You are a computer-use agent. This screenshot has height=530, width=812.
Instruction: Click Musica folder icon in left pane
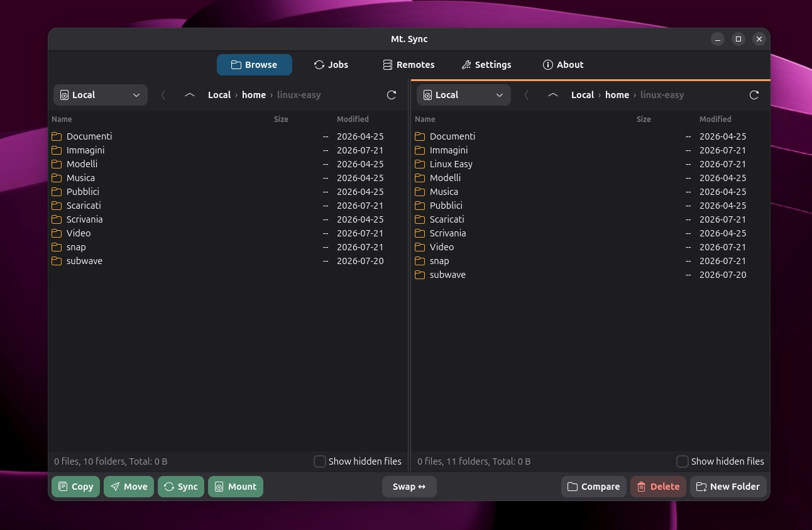57,178
